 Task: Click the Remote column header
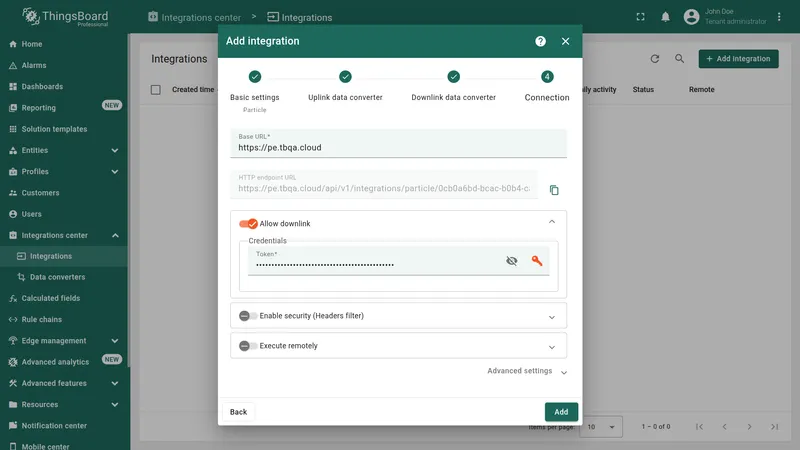click(702, 90)
